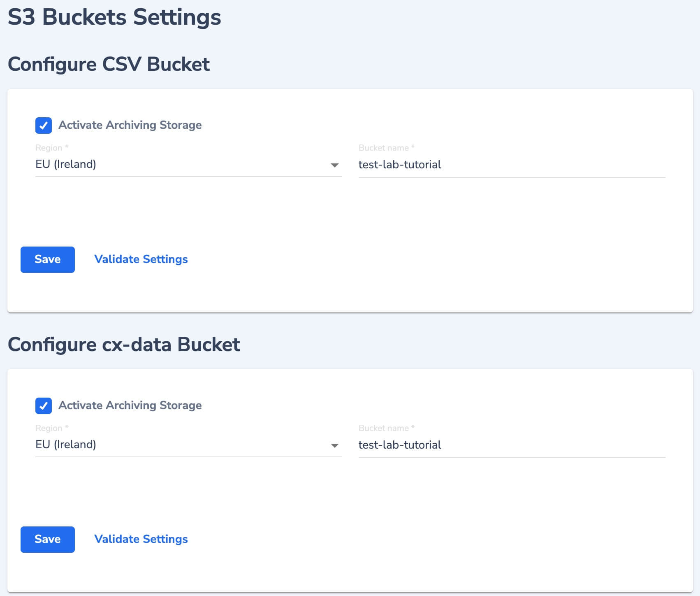The height and width of the screenshot is (596, 700).
Task: Click the Configure cx-data Bucket heading
Action: pyautogui.click(x=124, y=345)
